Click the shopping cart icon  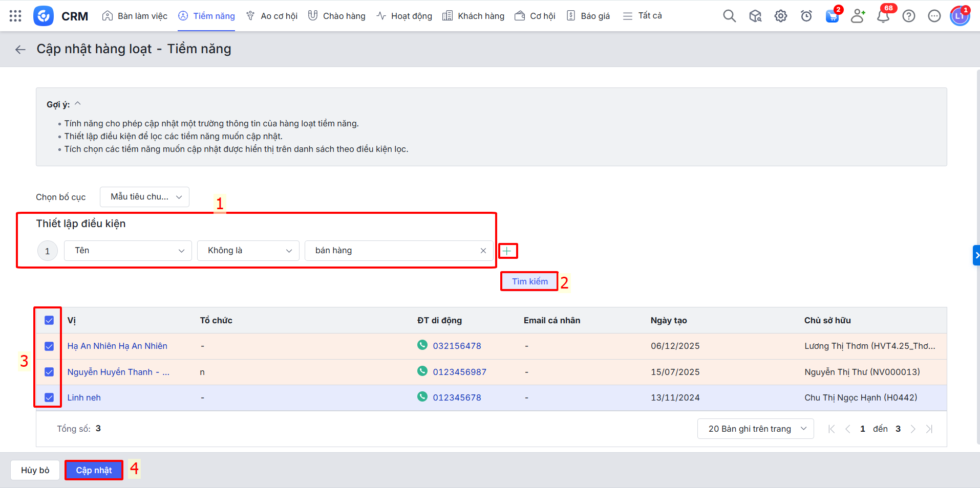[x=832, y=16]
